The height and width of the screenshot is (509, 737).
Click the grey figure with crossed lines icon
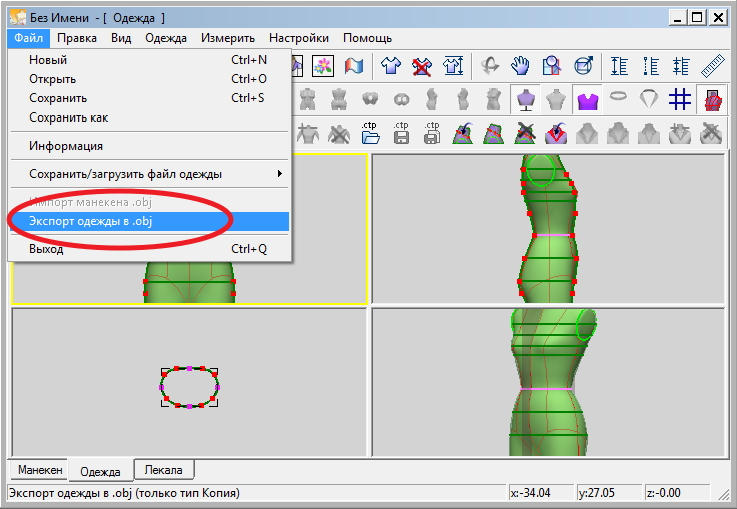click(338, 133)
